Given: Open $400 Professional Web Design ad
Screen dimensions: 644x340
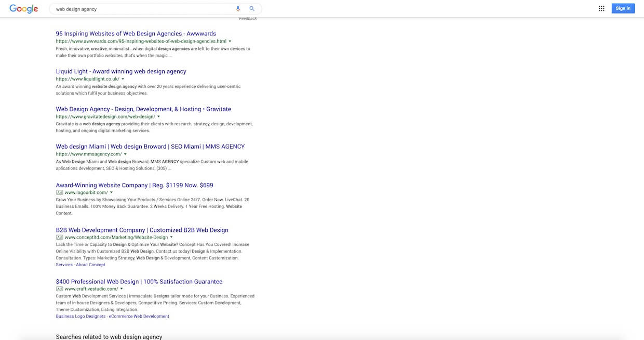Looking at the screenshot, I should tap(139, 282).
